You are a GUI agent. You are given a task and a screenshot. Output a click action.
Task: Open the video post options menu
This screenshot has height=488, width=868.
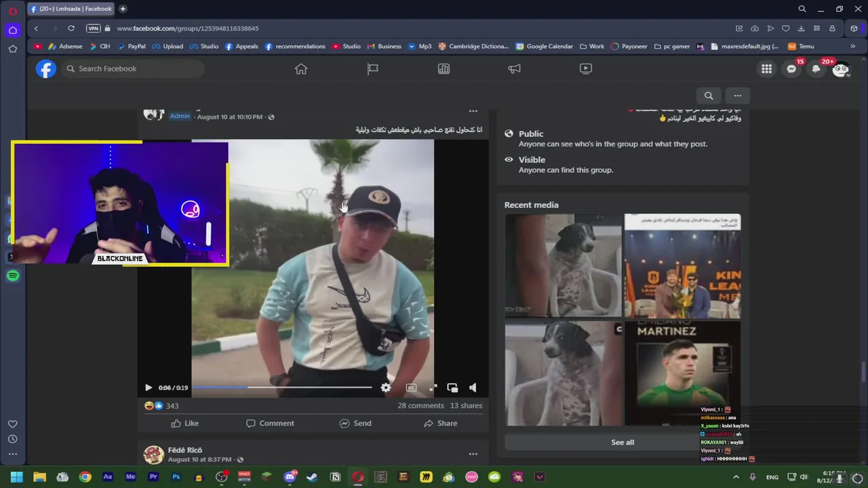pos(473,111)
